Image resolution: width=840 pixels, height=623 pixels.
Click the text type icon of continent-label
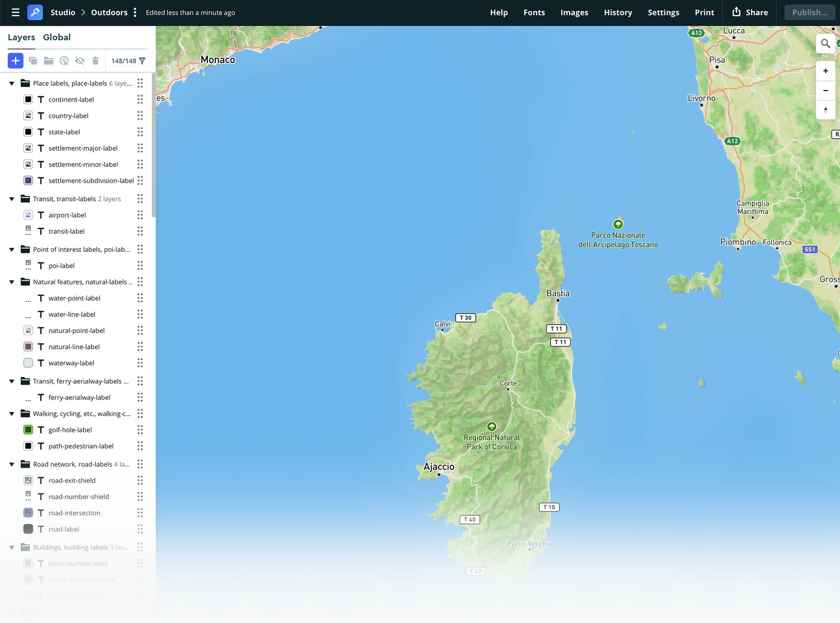(41, 99)
